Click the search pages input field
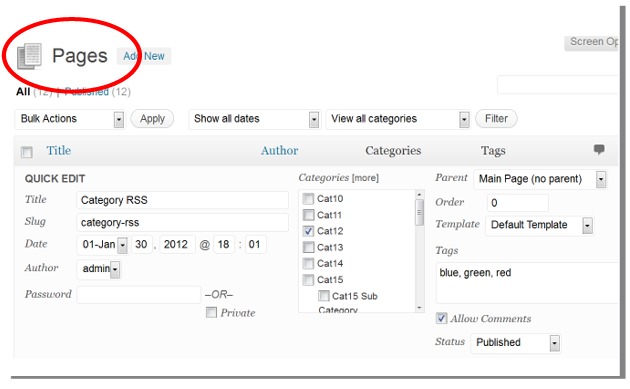Screen dimensions: 630x389 tap(558, 85)
